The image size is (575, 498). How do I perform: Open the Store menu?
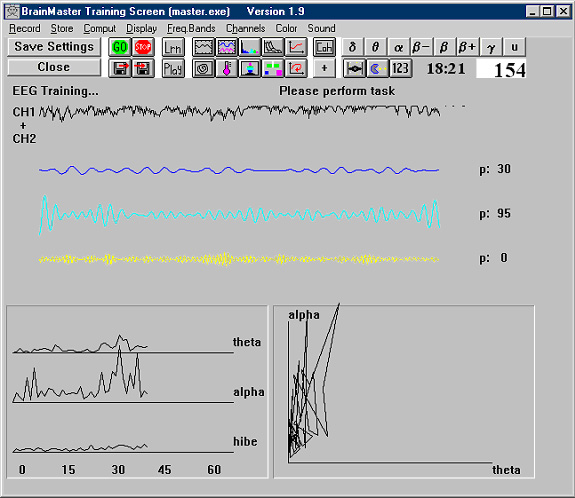coord(62,28)
